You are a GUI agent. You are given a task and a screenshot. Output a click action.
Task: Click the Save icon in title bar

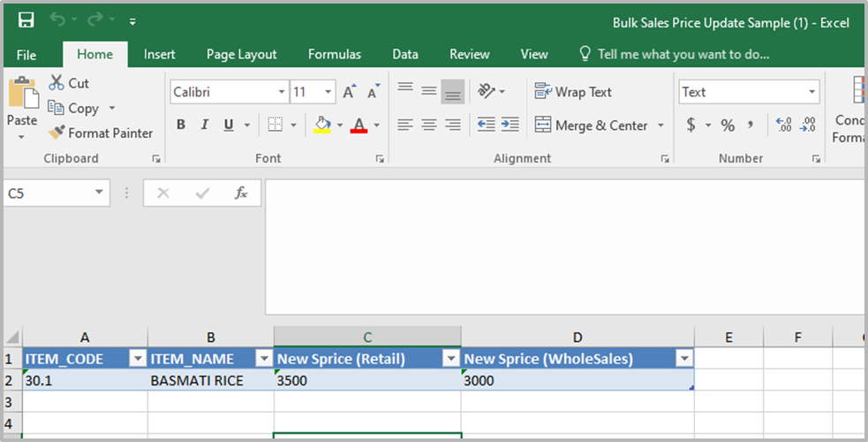tap(26, 20)
